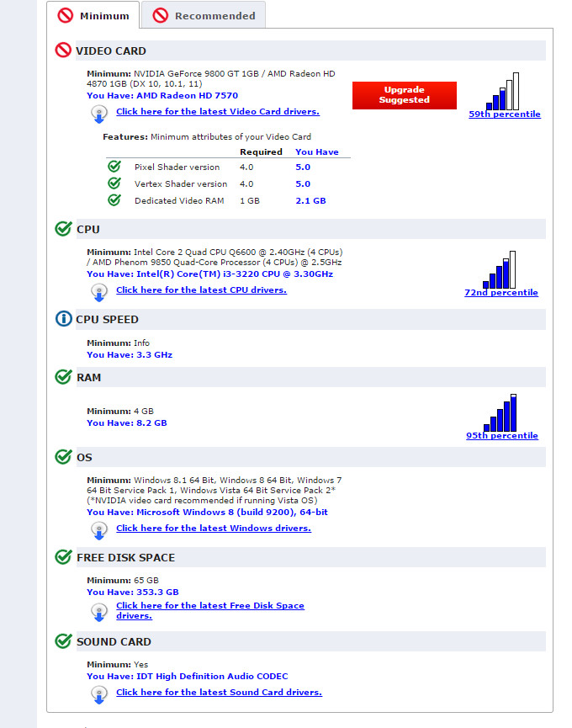This screenshot has height=728, width=572.
Task: Click the green checkmark next to RAM
Action: coord(63,377)
